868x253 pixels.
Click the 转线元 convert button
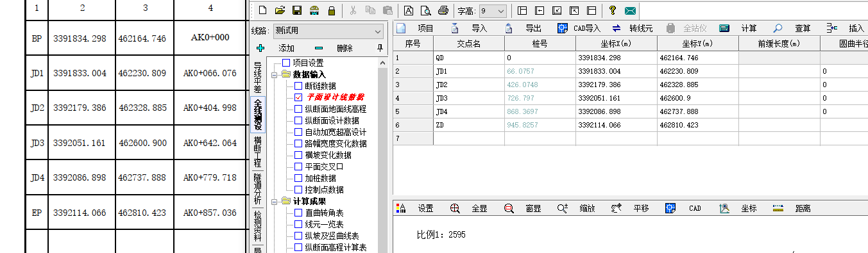pyautogui.click(x=633, y=28)
